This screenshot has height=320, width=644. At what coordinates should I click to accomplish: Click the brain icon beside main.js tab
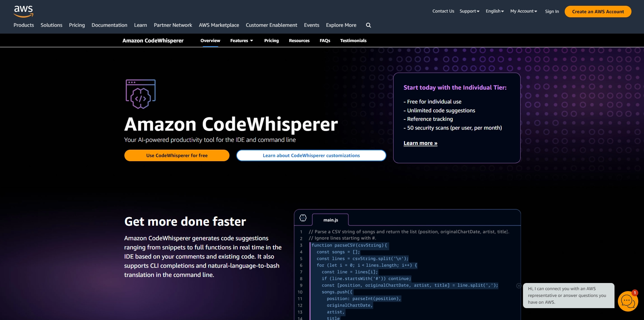303,218
